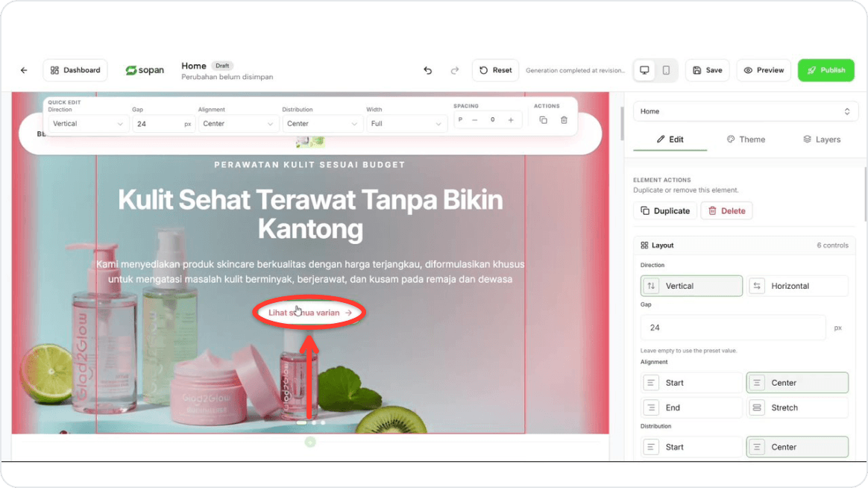Click the hero heading 'Kulit Sehat Terawat'
The image size is (868, 488).
coord(310,214)
